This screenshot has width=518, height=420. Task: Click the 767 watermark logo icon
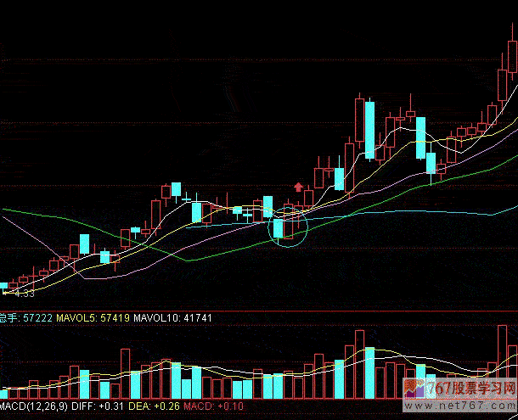point(415,389)
